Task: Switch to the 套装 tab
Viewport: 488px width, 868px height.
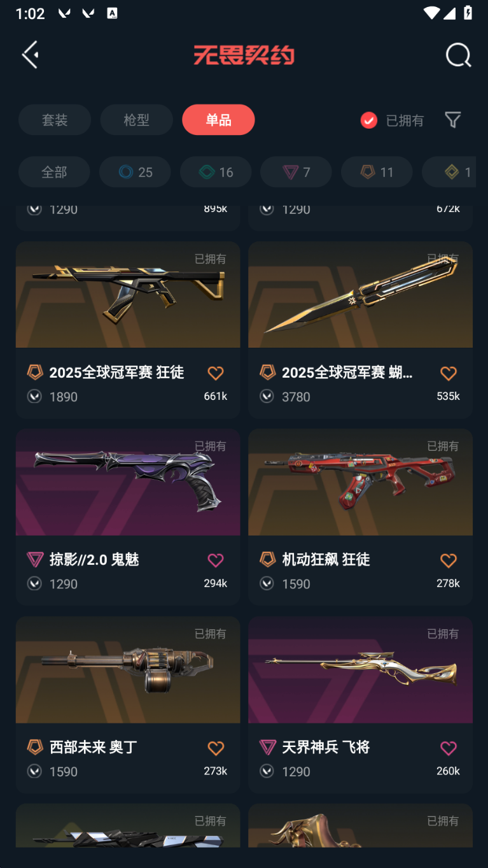Action: coord(55,120)
